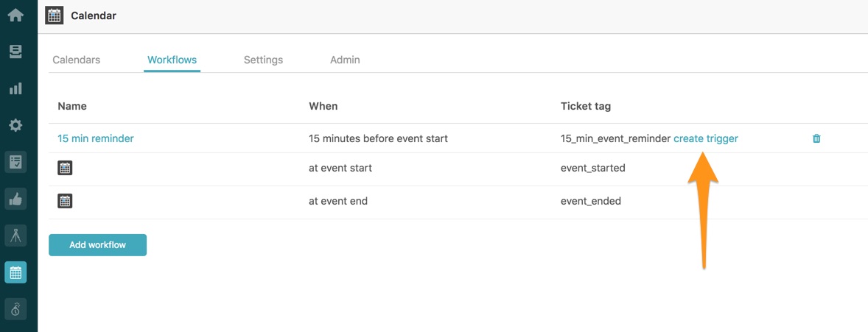Open the Home icon in sidebar

pos(15,15)
